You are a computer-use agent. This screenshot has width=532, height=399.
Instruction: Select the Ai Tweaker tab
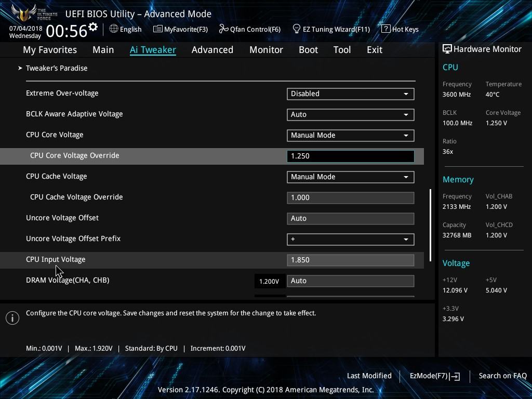coord(153,50)
